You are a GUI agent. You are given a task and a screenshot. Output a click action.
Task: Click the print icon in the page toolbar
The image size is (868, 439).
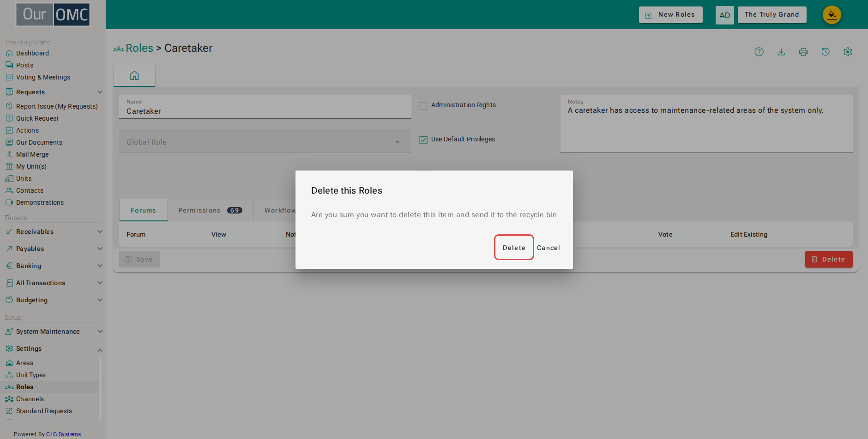coord(803,52)
